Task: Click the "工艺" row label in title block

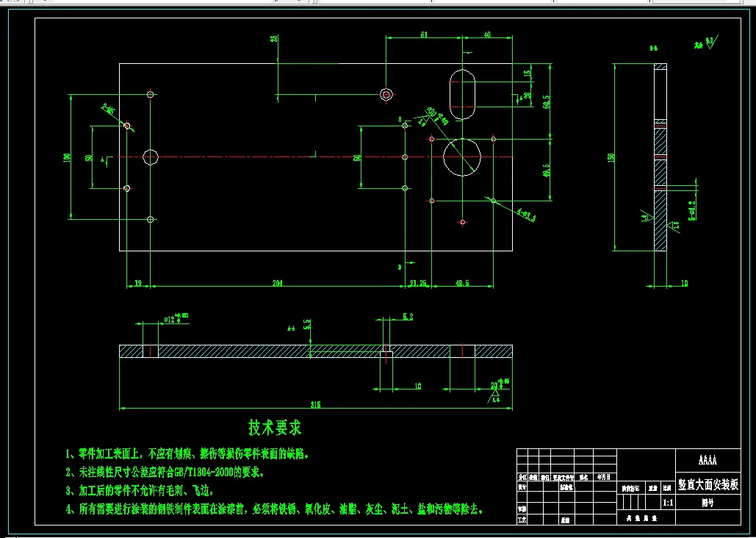Action: pos(522,520)
